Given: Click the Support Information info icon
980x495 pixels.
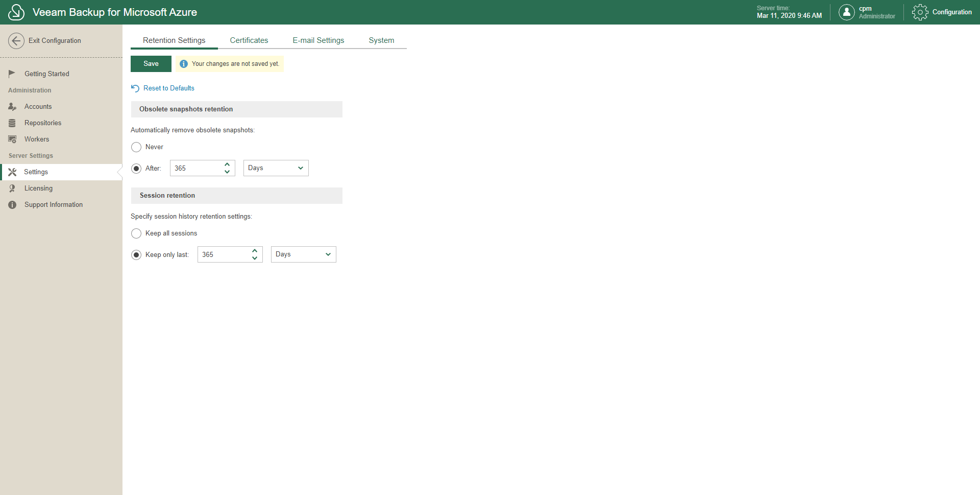Looking at the screenshot, I should point(12,204).
